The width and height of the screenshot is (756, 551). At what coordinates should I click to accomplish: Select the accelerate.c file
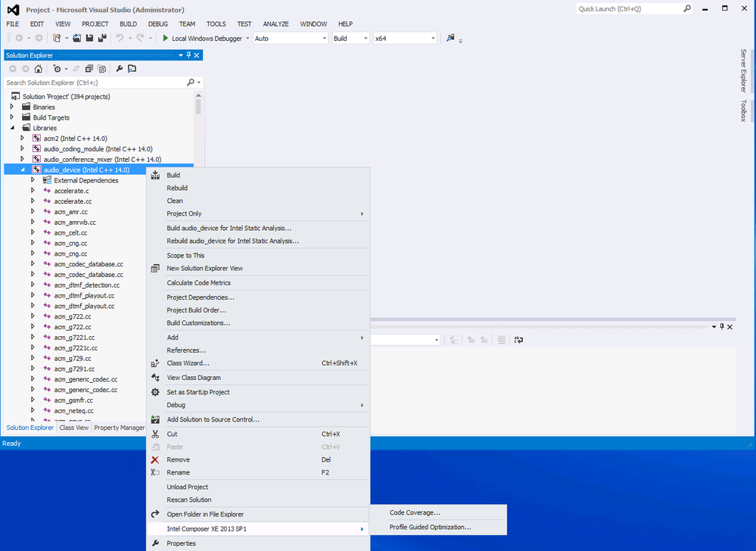pos(71,191)
